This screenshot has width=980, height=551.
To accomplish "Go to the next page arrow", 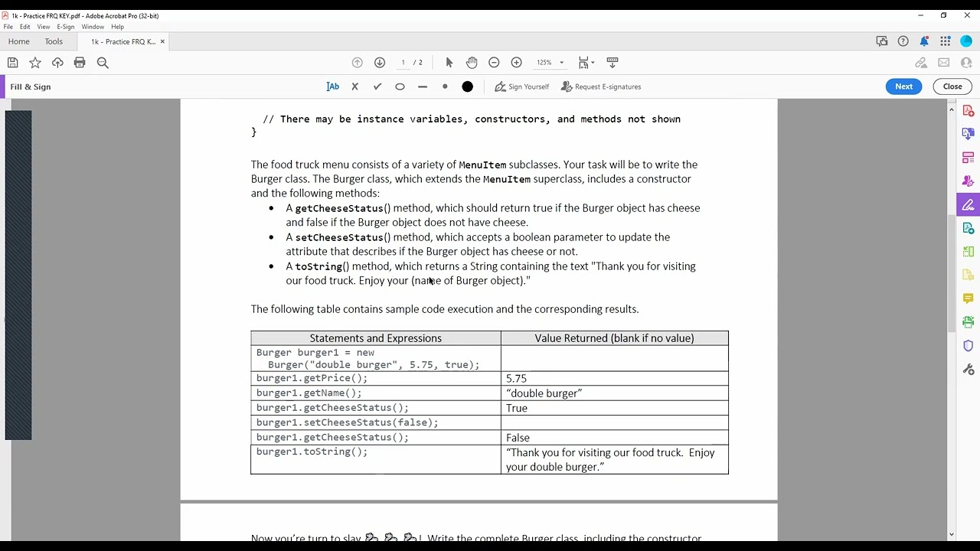I will (x=380, y=63).
